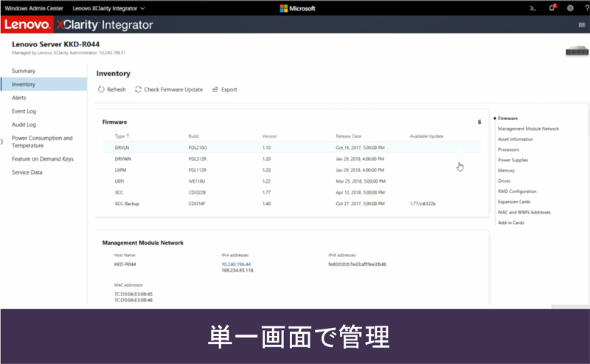Open Alerts in the sidebar
The image size is (590, 364).
click(19, 98)
